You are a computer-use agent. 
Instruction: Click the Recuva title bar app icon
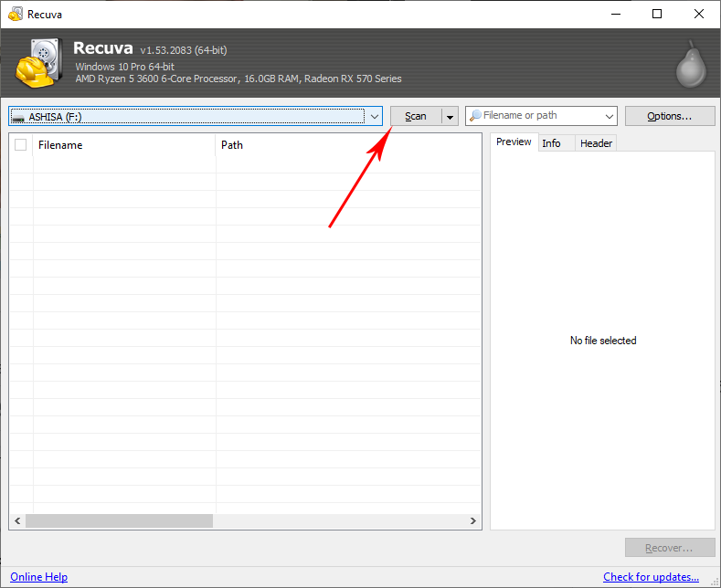pyautogui.click(x=16, y=14)
